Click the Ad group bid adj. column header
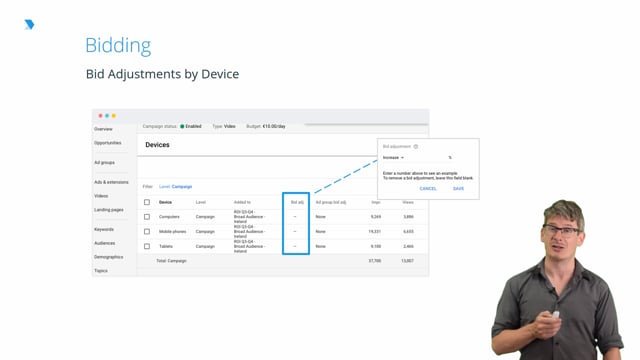This screenshot has width=640, height=360. (x=331, y=202)
